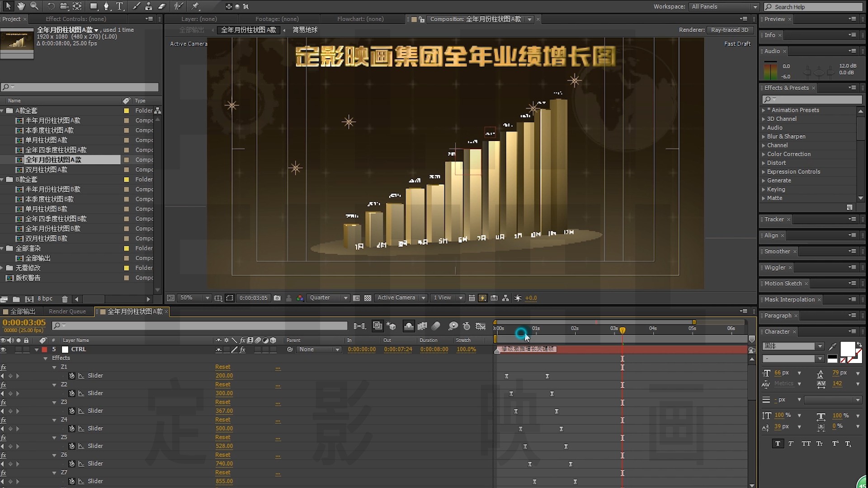Switch to the 全部输出 timeline tab
The image size is (868, 488).
23,311
